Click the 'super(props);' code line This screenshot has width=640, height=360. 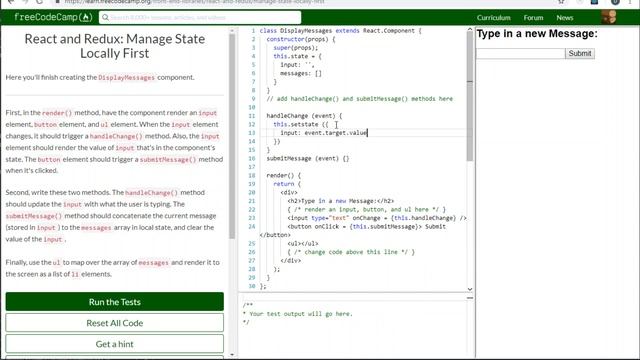point(296,48)
